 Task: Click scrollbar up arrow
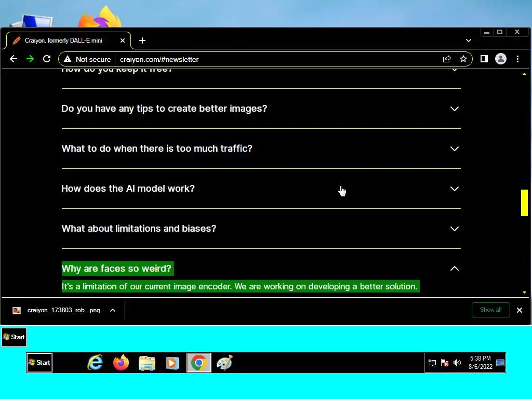click(524, 74)
